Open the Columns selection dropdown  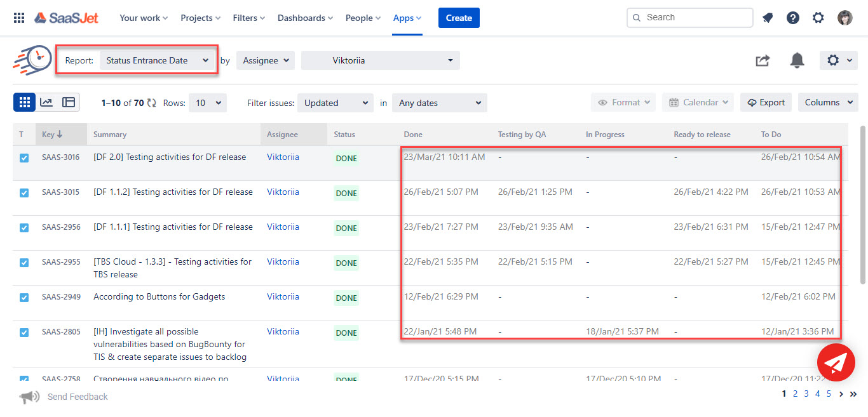point(828,102)
